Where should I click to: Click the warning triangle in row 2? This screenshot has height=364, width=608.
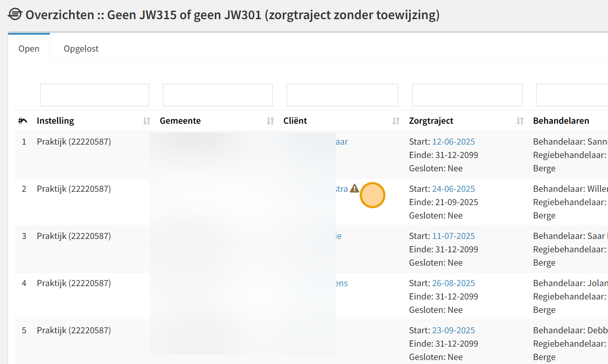tap(354, 189)
